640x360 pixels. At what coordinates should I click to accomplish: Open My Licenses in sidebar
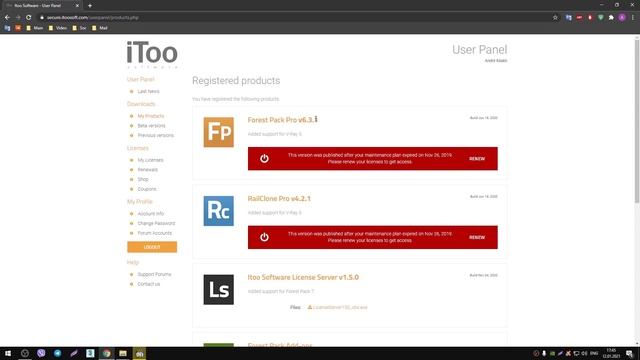tap(150, 160)
